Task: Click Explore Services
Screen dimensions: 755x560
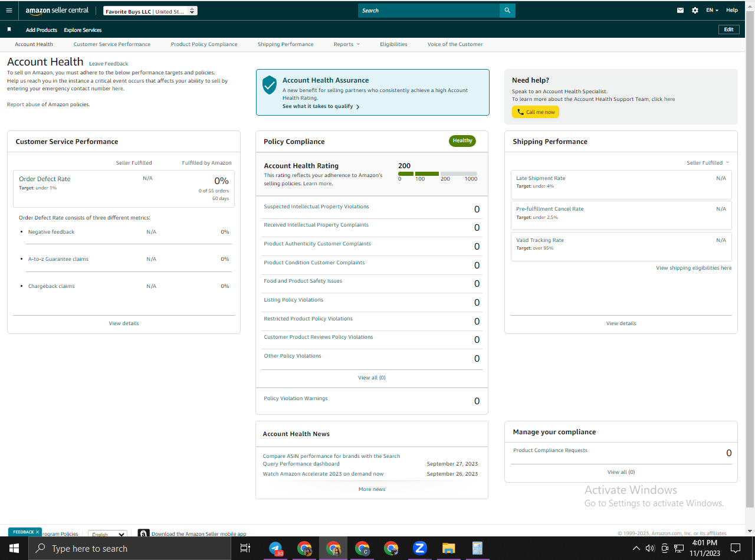Action: coord(83,30)
